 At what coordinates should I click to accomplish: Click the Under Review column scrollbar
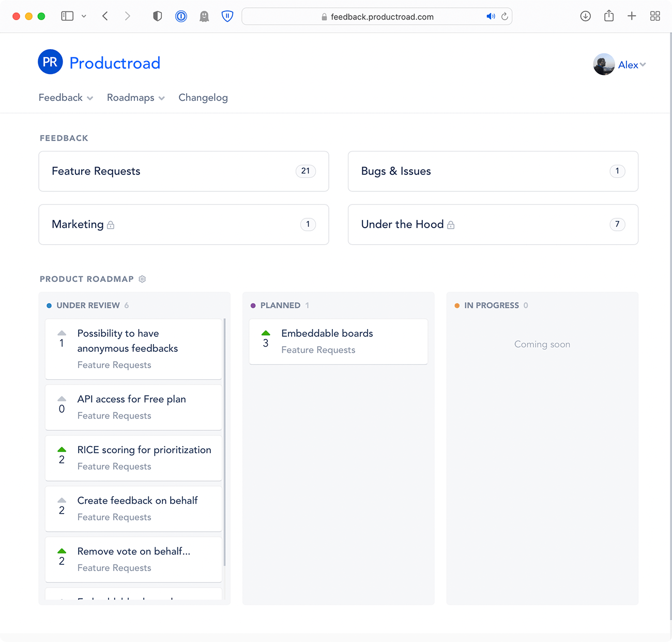pyautogui.click(x=224, y=442)
